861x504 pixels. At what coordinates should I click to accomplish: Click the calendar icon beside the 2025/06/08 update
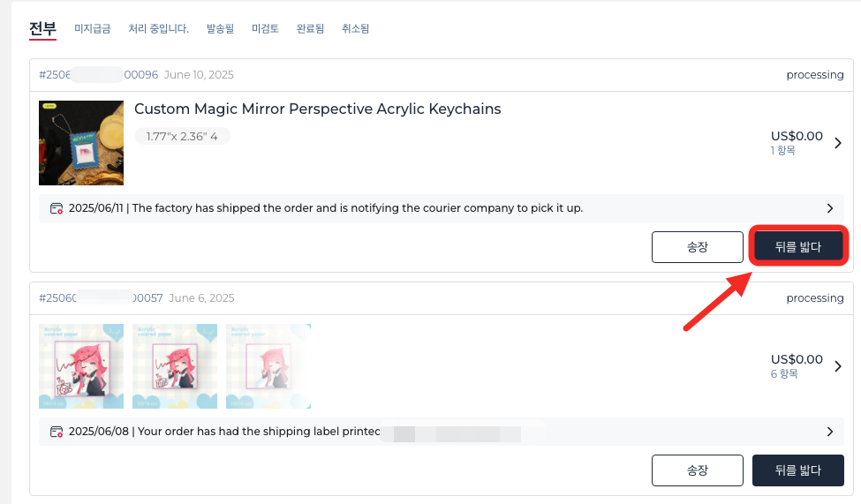(x=57, y=433)
